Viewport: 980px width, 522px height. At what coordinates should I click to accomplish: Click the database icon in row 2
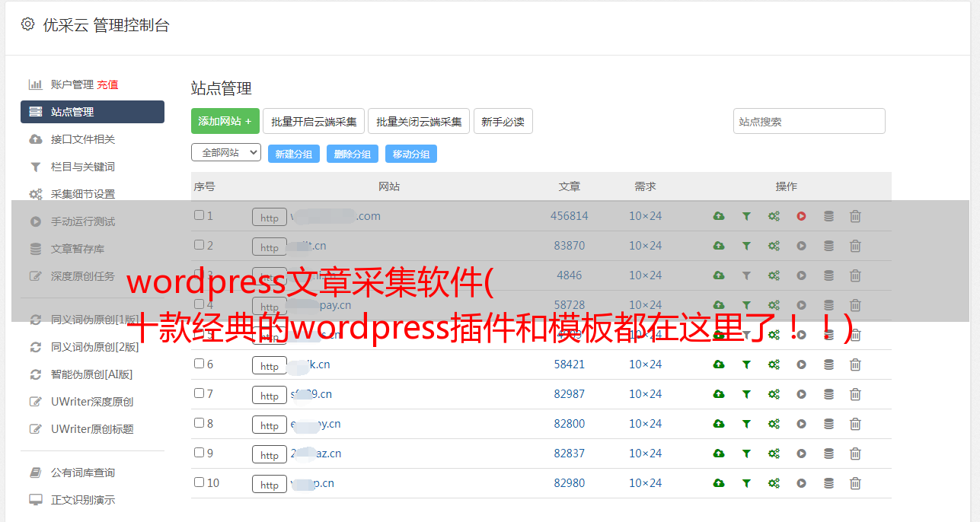pos(828,246)
